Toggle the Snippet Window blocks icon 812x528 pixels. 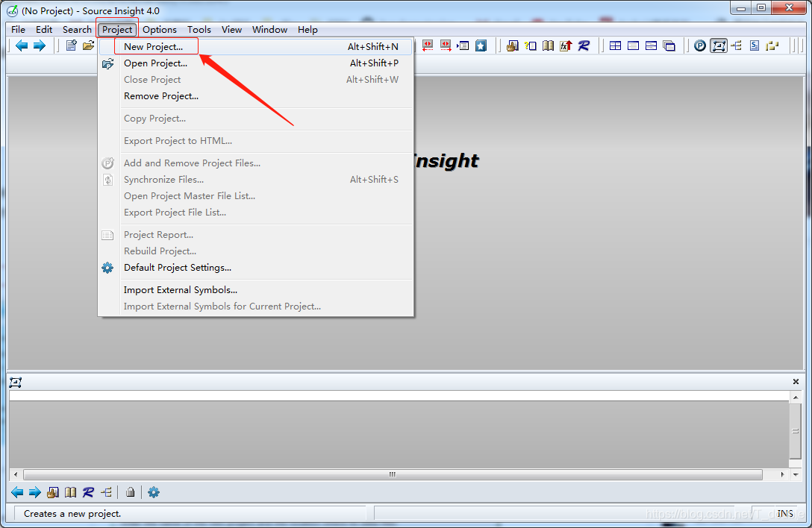(772, 45)
